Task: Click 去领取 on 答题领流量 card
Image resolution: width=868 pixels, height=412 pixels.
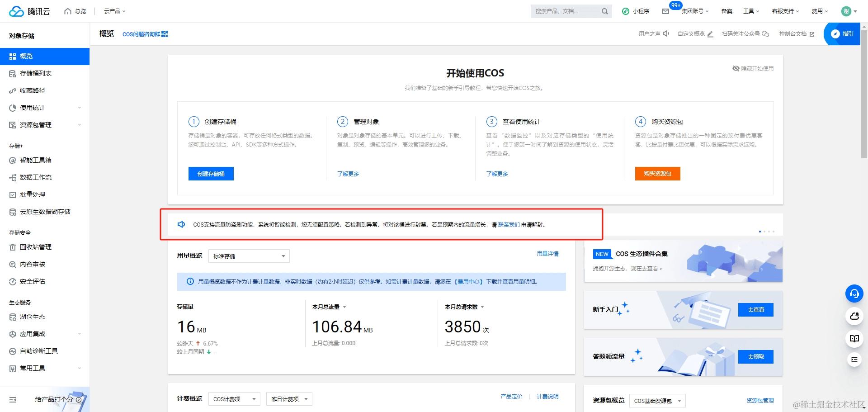Action: tap(756, 356)
